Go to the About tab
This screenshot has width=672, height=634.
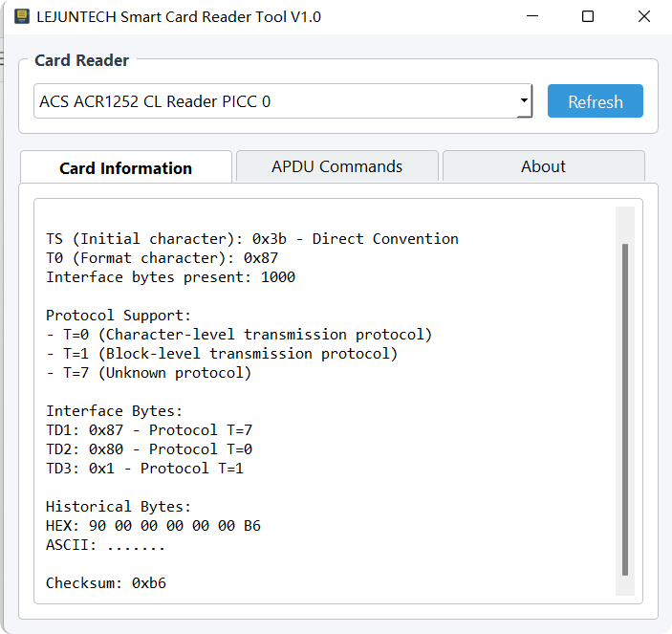[x=543, y=166]
